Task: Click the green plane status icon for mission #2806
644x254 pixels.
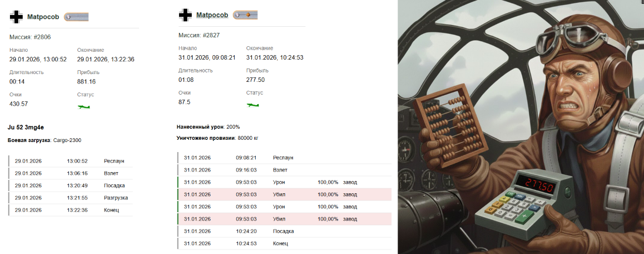Action: click(83, 106)
